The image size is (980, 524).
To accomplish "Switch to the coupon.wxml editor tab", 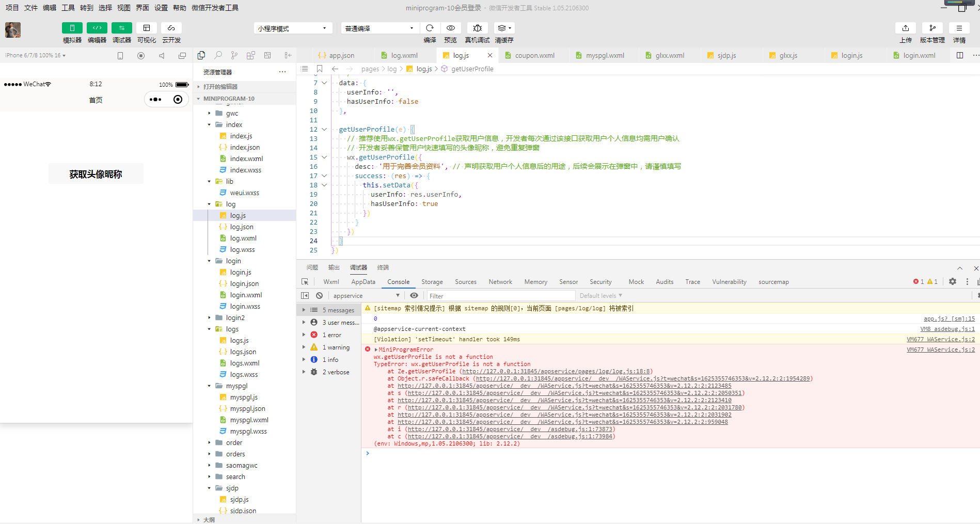I will 535,55.
